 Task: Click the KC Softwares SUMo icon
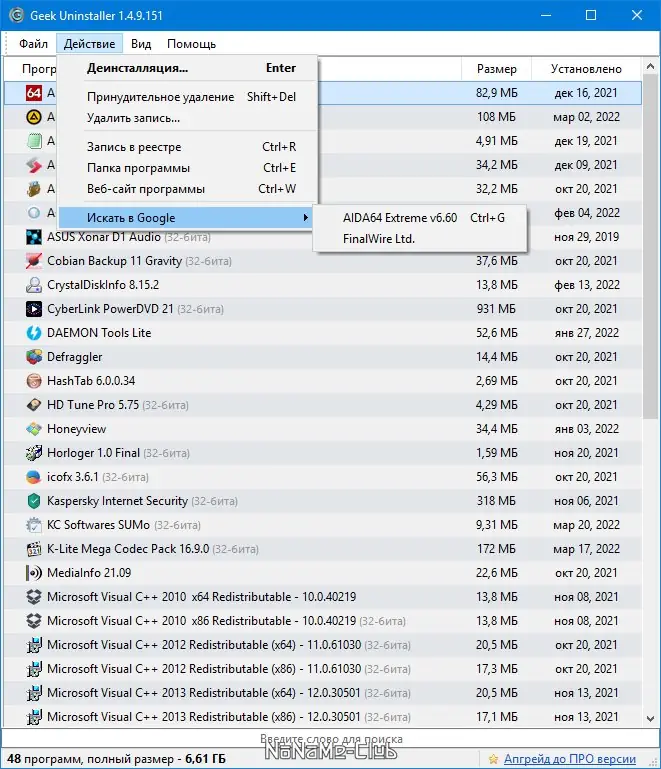pyautogui.click(x=34, y=525)
